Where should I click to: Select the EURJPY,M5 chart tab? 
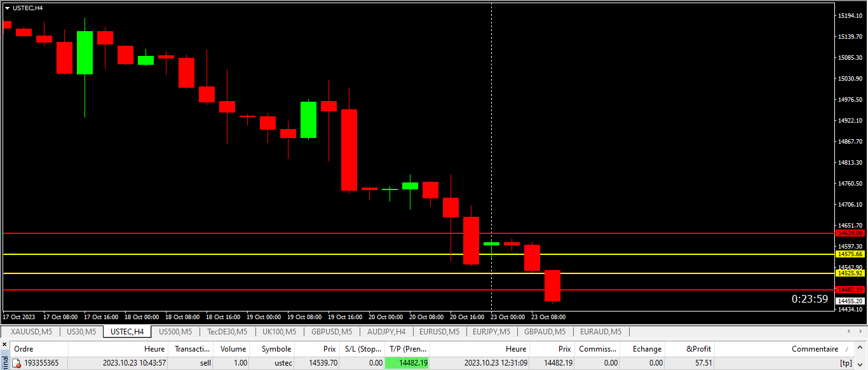(x=492, y=332)
